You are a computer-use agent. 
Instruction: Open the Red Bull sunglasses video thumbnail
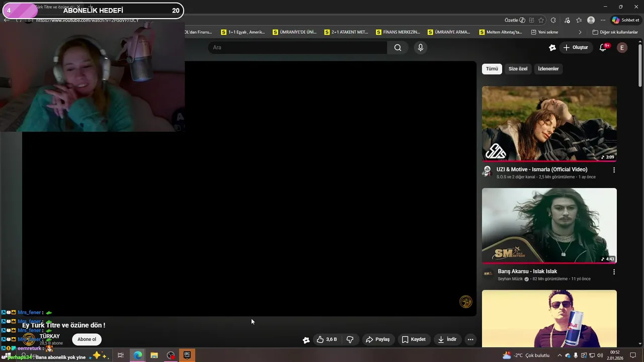tap(549, 318)
